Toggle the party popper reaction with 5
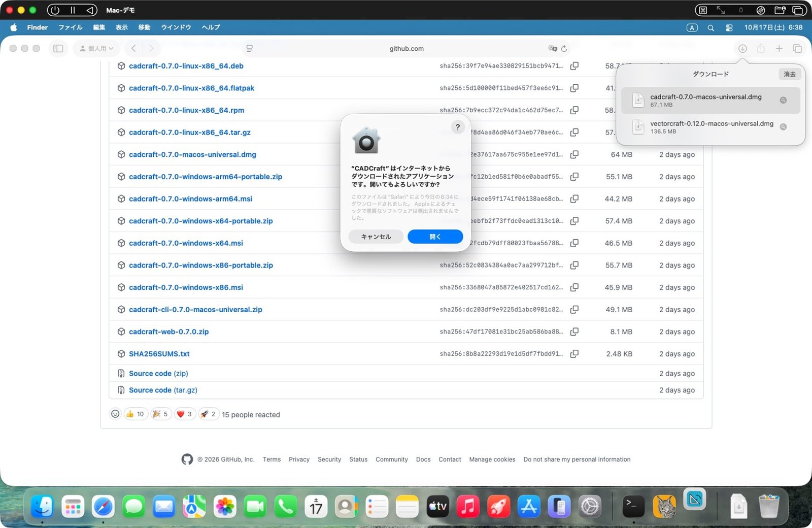 click(x=161, y=414)
